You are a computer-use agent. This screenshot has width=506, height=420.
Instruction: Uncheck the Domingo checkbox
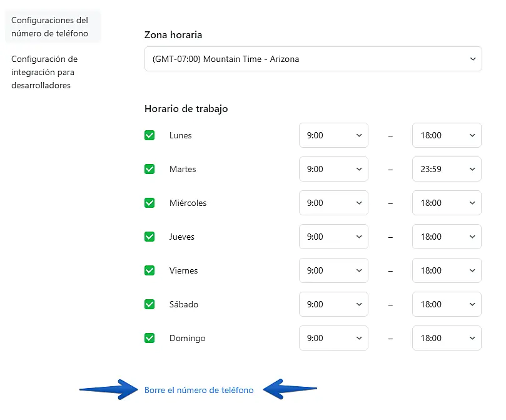tap(149, 338)
